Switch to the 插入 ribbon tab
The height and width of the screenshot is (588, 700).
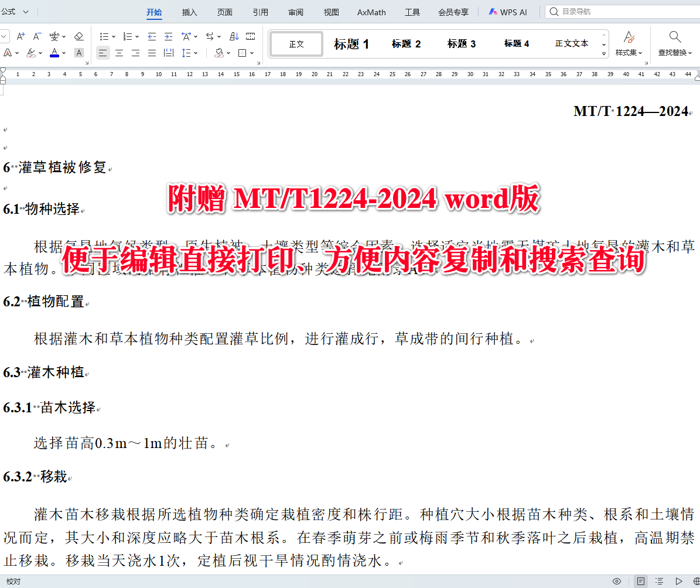point(189,11)
